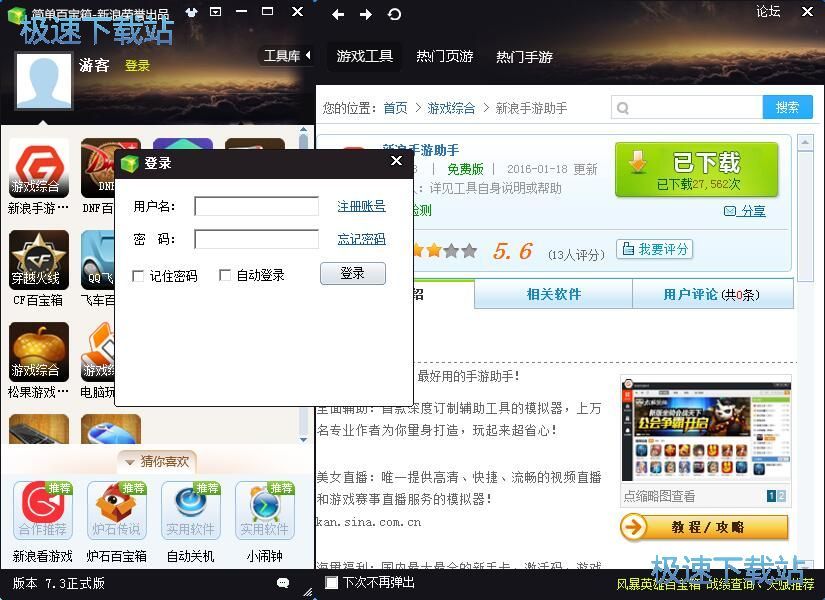
Task: Go back with the left arrow
Action: point(338,14)
